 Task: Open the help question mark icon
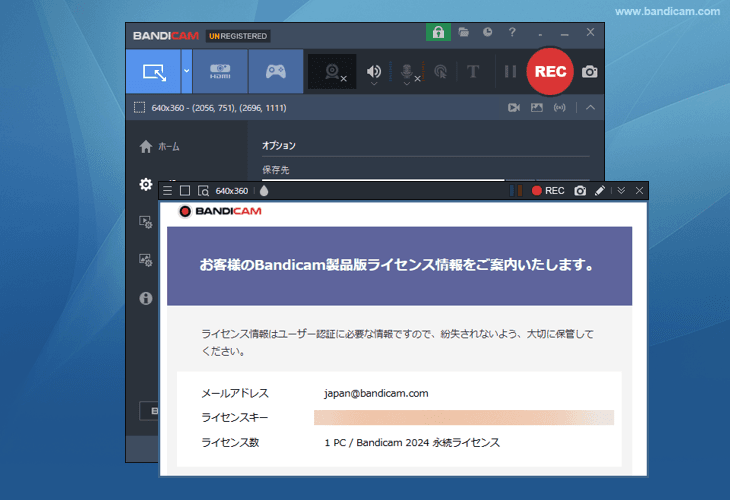512,32
